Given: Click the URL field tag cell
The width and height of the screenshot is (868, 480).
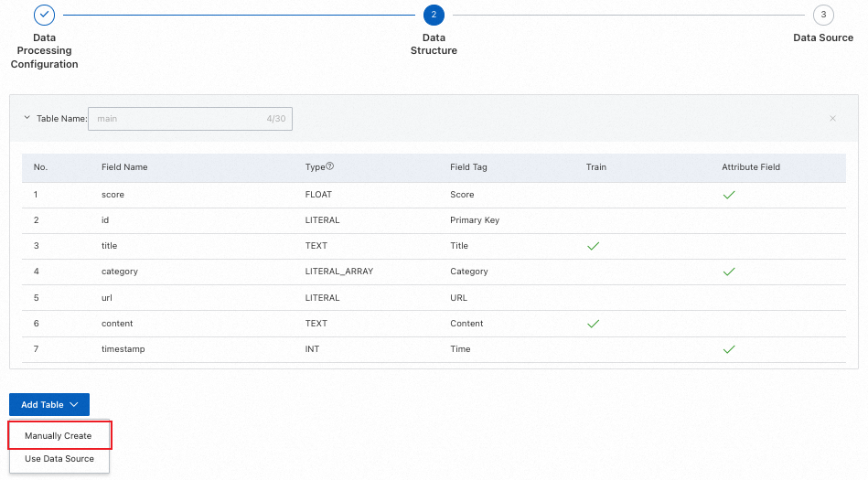Looking at the screenshot, I should (458, 298).
